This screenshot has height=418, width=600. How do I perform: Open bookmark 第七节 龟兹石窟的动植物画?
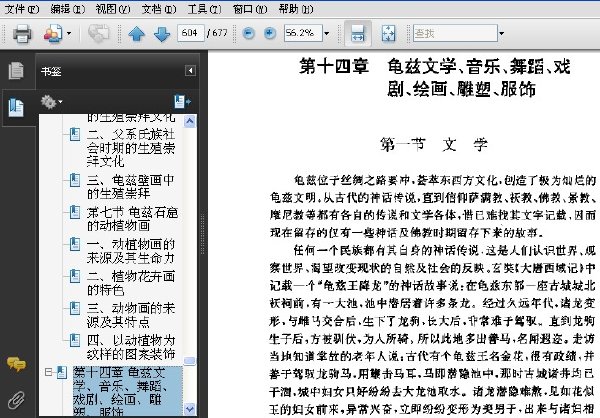pyautogui.click(x=132, y=219)
